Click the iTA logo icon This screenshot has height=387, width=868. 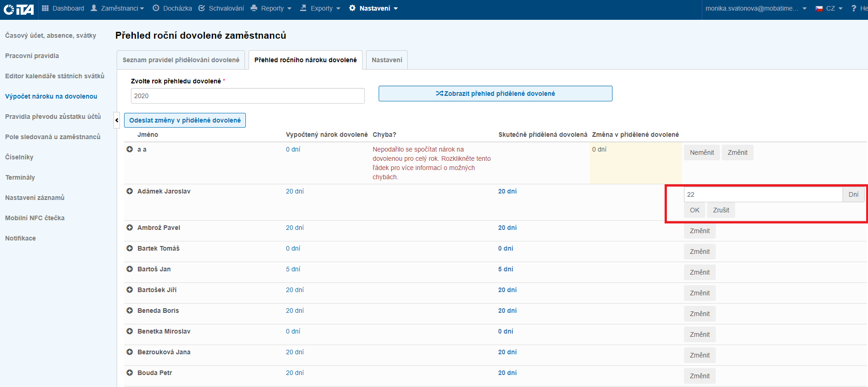(x=18, y=9)
